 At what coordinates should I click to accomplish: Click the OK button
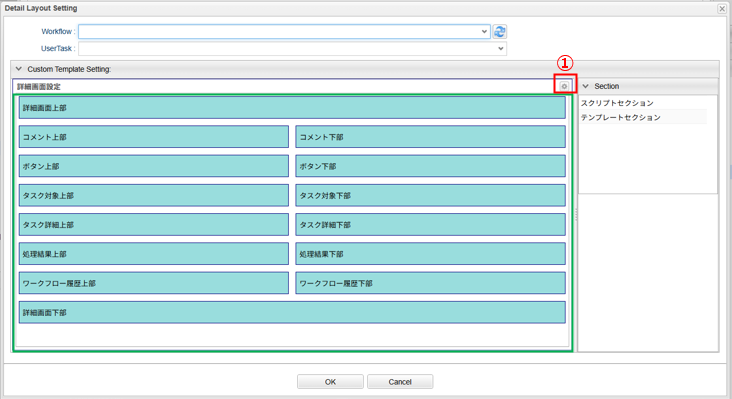330,382
